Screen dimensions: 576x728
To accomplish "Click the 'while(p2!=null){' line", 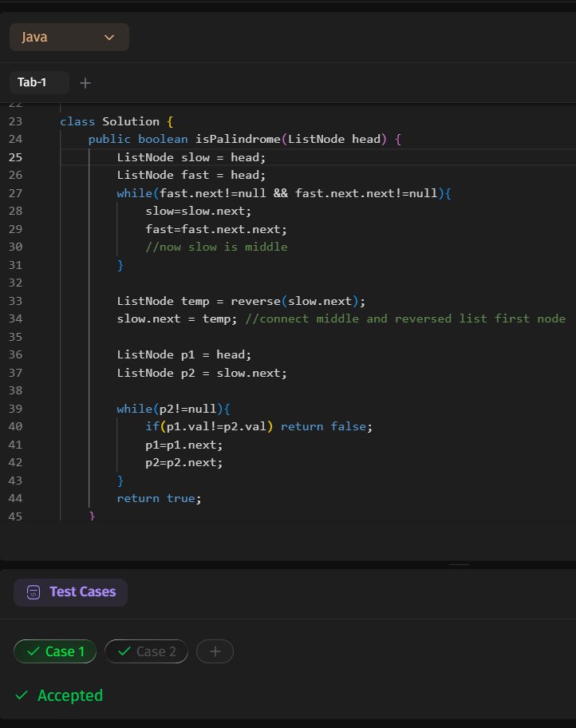I will (174, 409).
